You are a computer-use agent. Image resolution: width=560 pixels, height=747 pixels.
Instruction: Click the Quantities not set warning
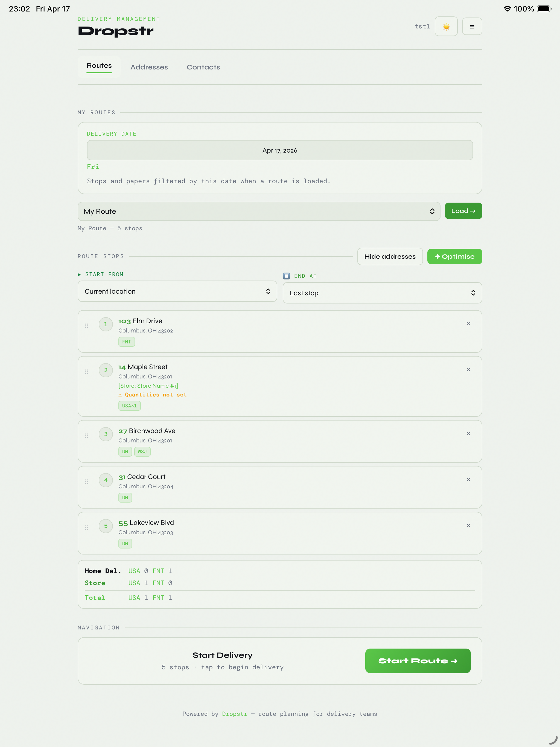(x=152, y=395)
